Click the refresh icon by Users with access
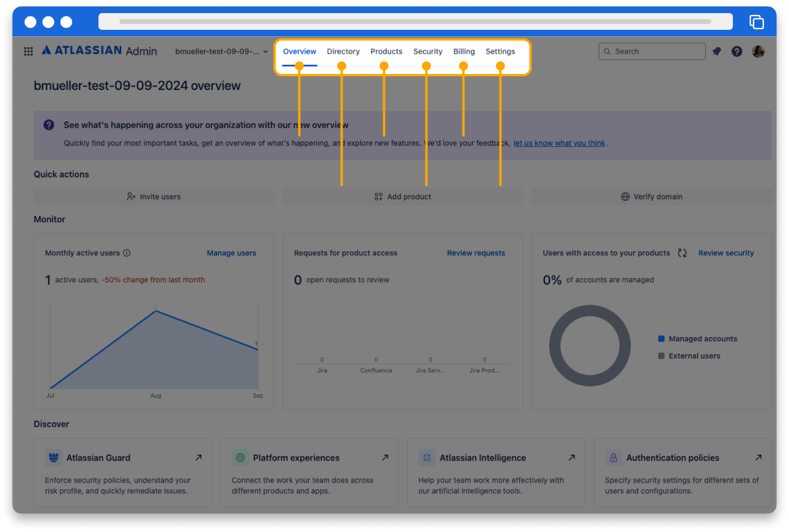 click(682, 253)
